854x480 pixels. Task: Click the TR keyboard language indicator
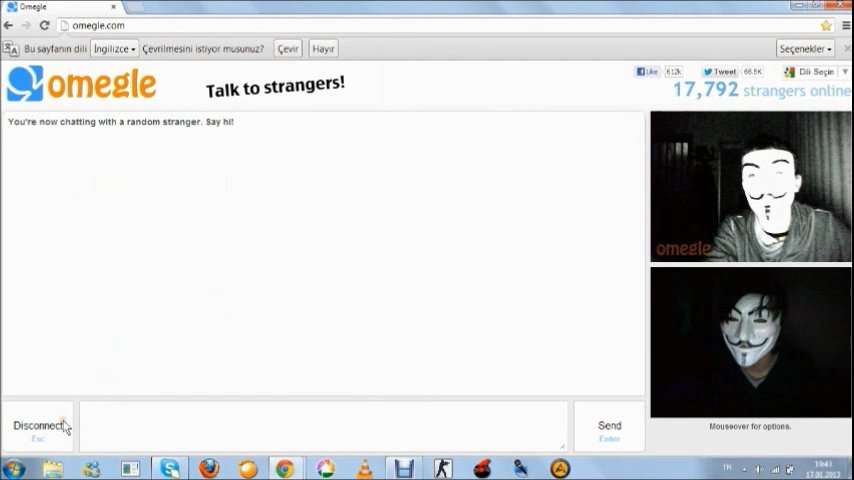pos(727,467)
